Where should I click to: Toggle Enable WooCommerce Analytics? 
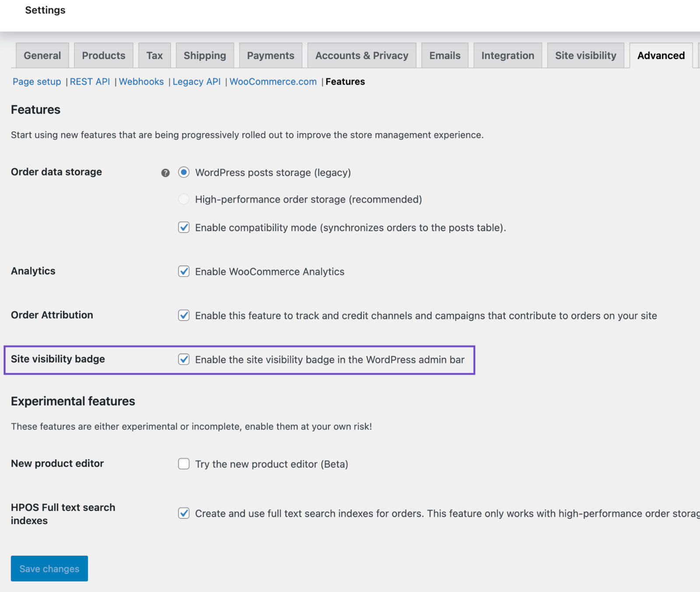coord(184,271)
